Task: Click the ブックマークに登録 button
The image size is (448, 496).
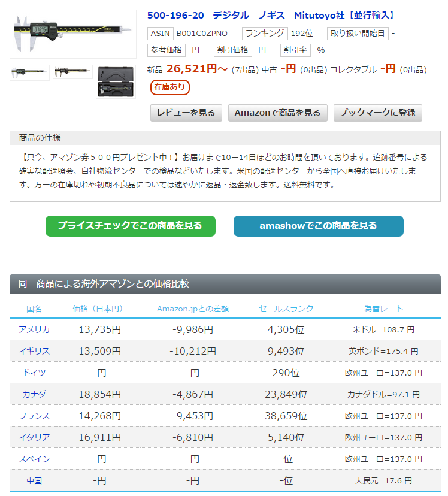Action: (x=377, y=113)
